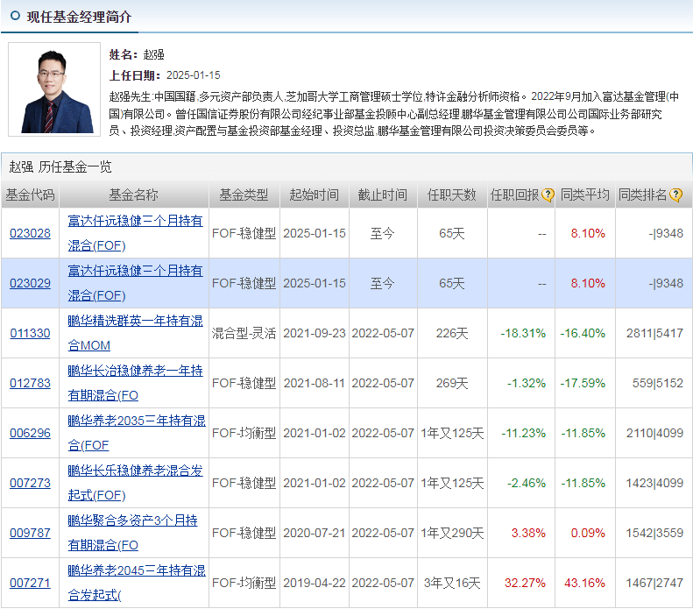693x616 pixels.
Task: Click the 同类排名 column header text
Action: point(643,195)
